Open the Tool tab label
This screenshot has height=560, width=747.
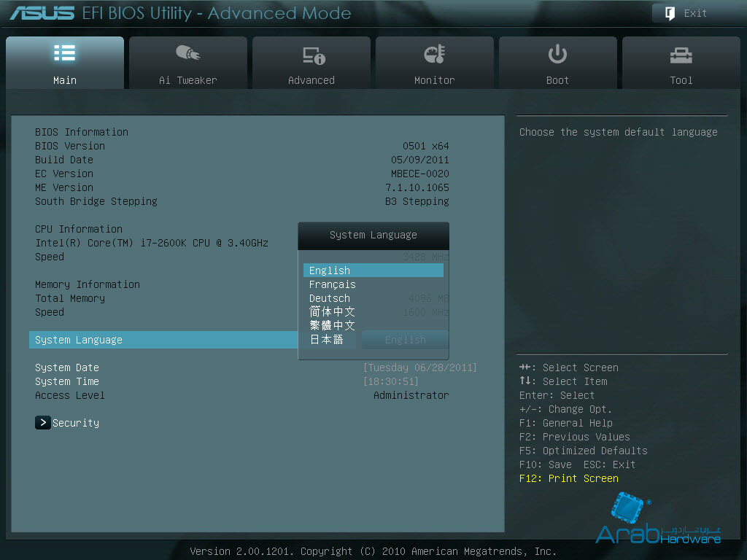pos(681,80)
